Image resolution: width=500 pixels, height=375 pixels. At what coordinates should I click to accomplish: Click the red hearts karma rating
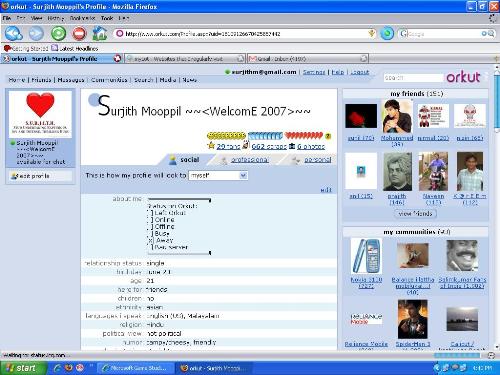pos(304,136)
